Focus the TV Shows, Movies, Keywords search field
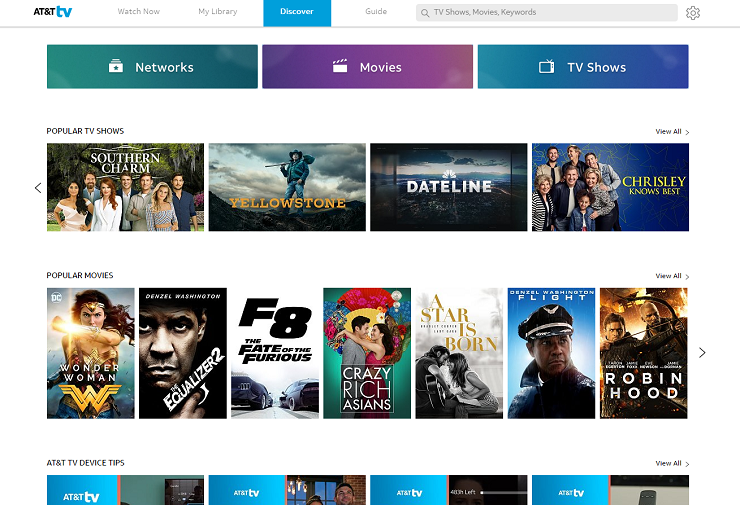This screenshot has height=505, width=740. point(547,13)
